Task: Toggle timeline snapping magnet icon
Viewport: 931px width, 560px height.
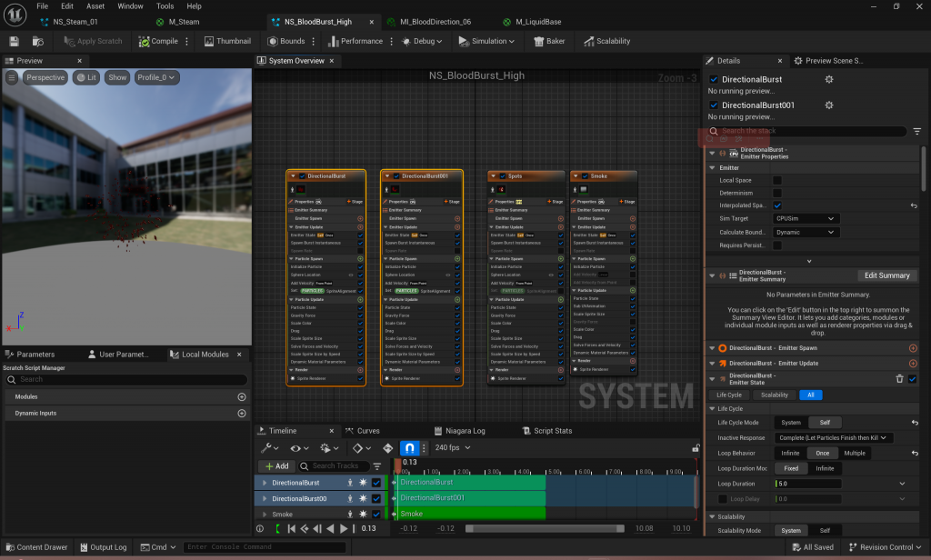Action: [x=409, y=447]
